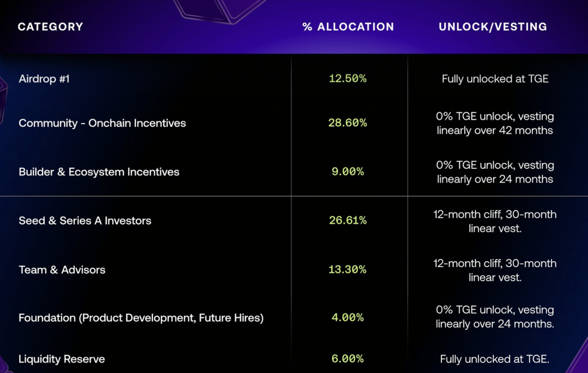
Task: Click Community - Onchain Incentives label
Action: (x=102, y=123)
